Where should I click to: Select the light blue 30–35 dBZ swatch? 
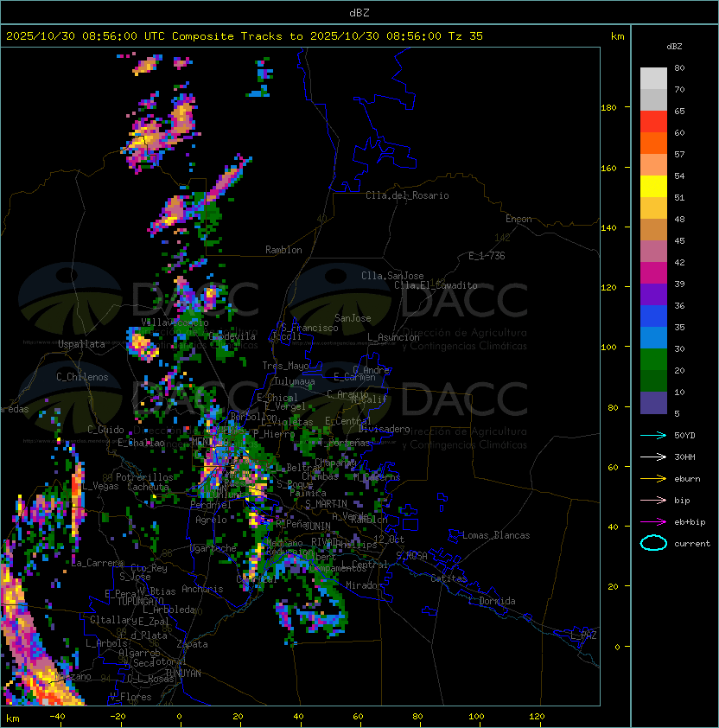pyautogui.click(x=653, y=337)
